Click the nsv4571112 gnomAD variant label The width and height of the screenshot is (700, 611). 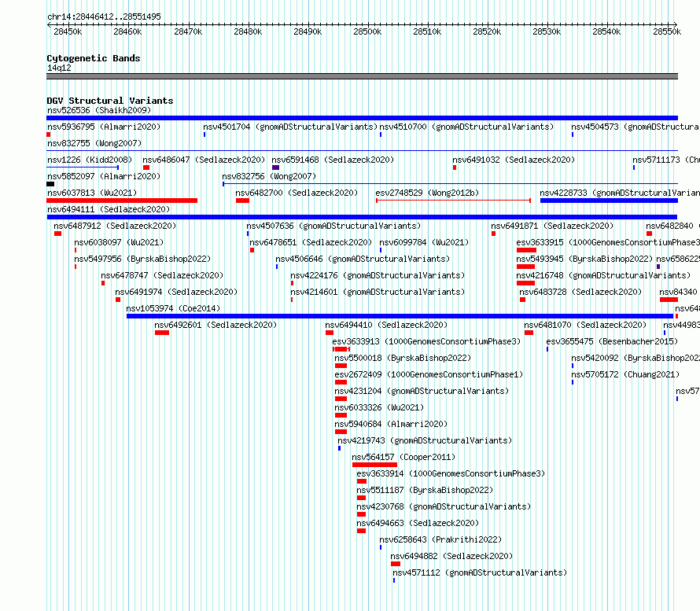(x=480, y=572)
